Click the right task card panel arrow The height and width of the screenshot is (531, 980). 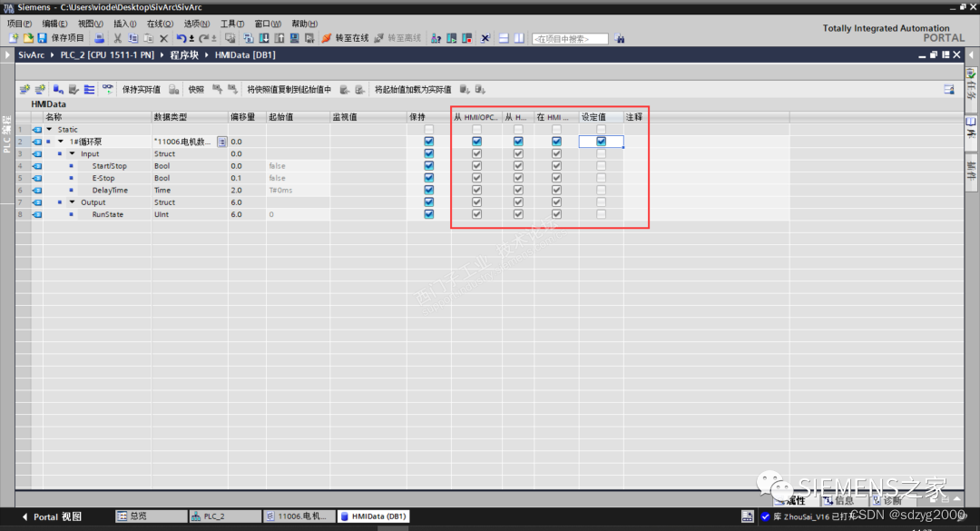coord(971,55)
